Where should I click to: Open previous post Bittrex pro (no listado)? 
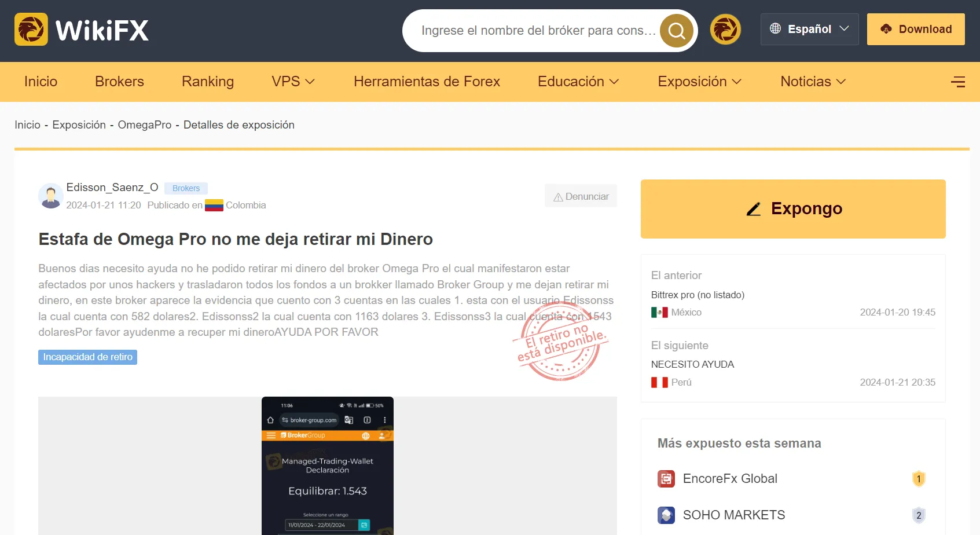[x=698, y=295]
